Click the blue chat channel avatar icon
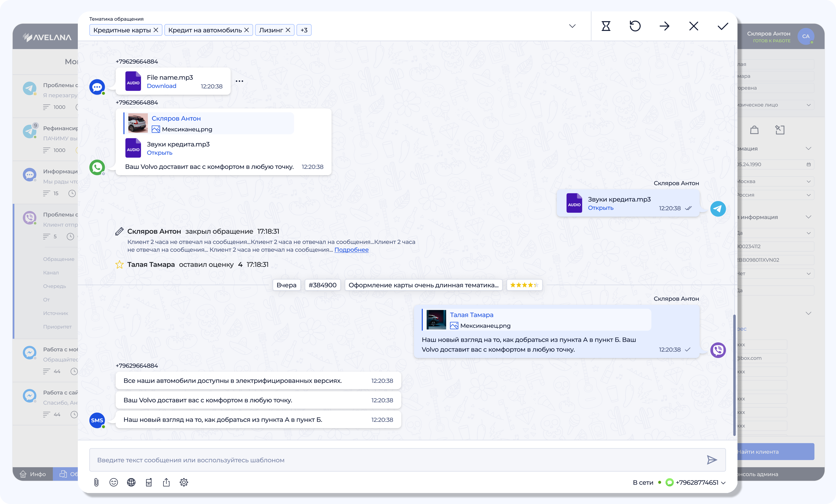This screenshot has width=836, height=504. (97, 87)
